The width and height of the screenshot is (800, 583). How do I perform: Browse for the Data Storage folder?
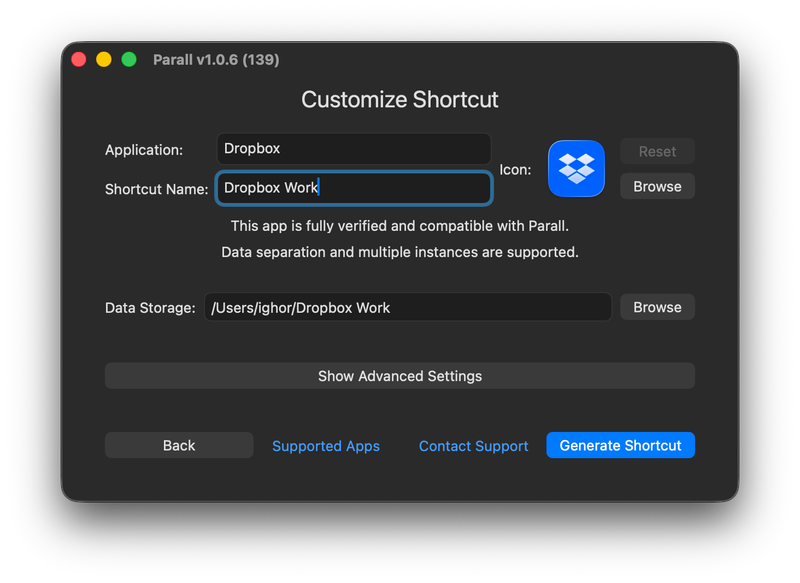click(x=657, y=307)
